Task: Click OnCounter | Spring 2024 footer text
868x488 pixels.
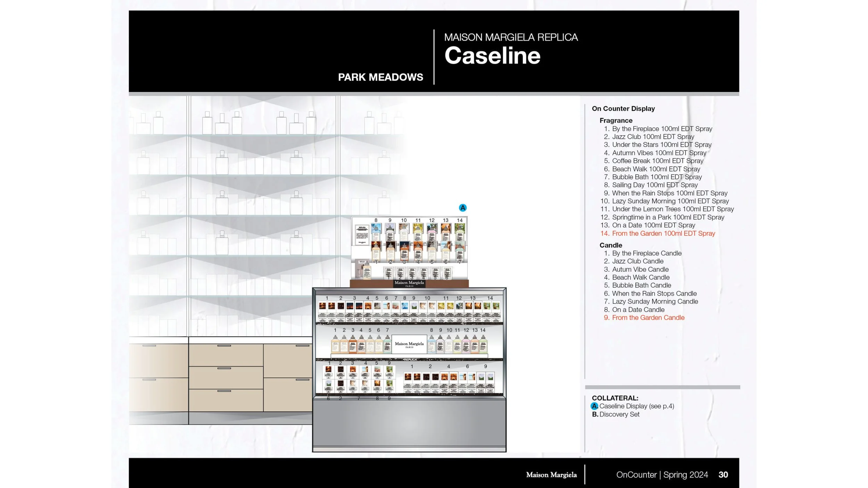Action: [x=662, y=475]
